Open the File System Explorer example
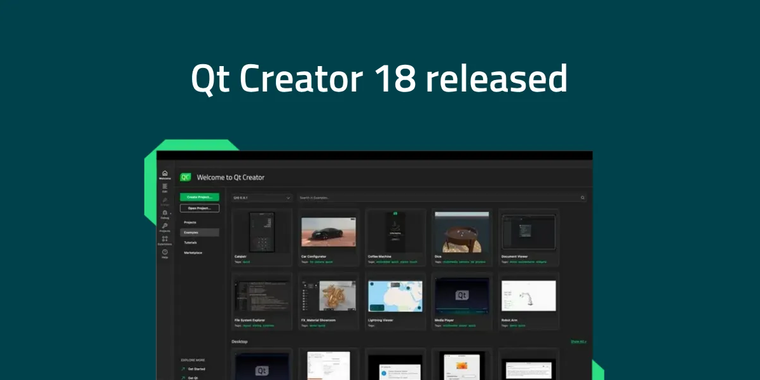This screenshot has width=760, height=380. tap(262, 301)
